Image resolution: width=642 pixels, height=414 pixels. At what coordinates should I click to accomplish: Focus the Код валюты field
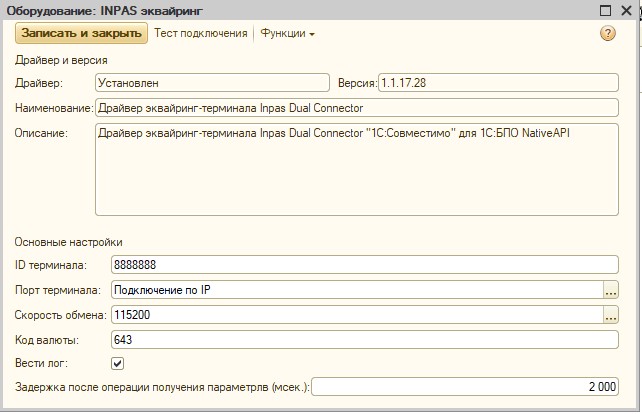tap(364, 339)
